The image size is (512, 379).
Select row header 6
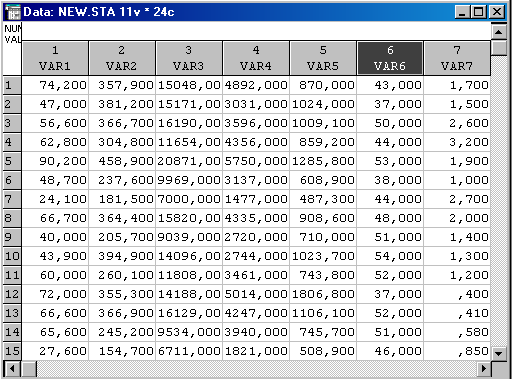click(x=12, y=180)
